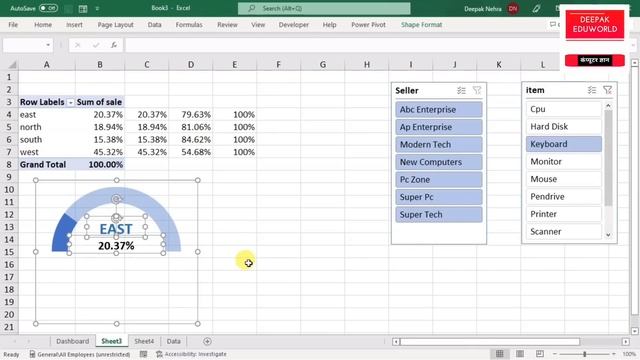
Task: Select cell showing Grand Total
Action: tap(47, 164)
